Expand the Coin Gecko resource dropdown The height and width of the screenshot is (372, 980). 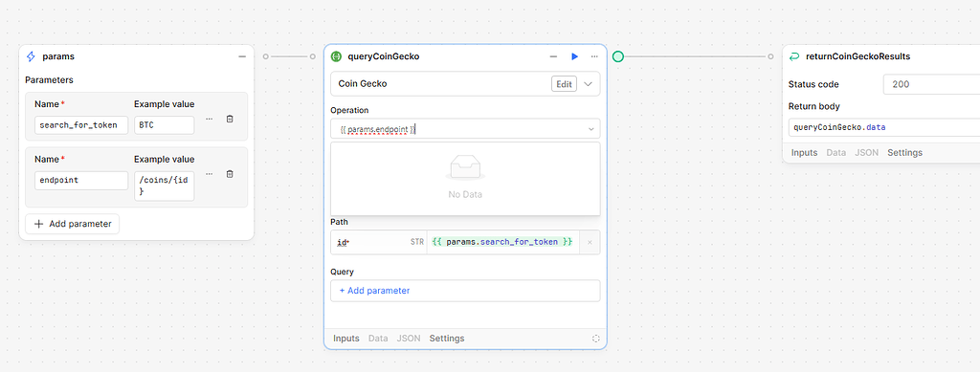[x=589, y=83]
